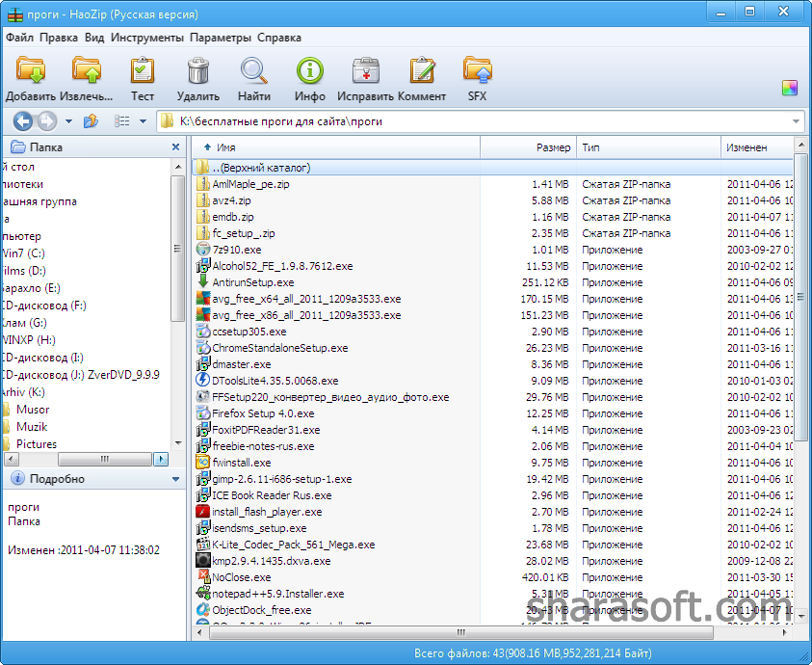Viewport: 812px width, 665px height.
Task: Close the Папка folder panel
Action: point(175,147)
